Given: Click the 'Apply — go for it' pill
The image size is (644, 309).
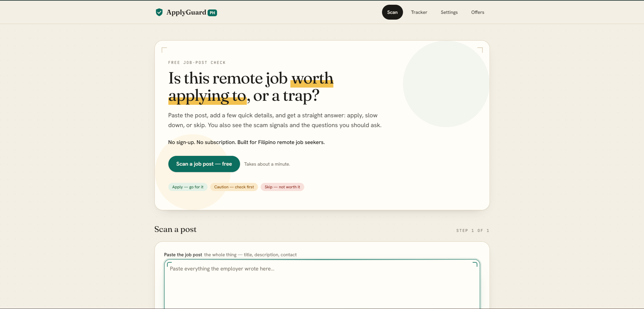Looking at the screenshot, I should [x=188, y=187].
